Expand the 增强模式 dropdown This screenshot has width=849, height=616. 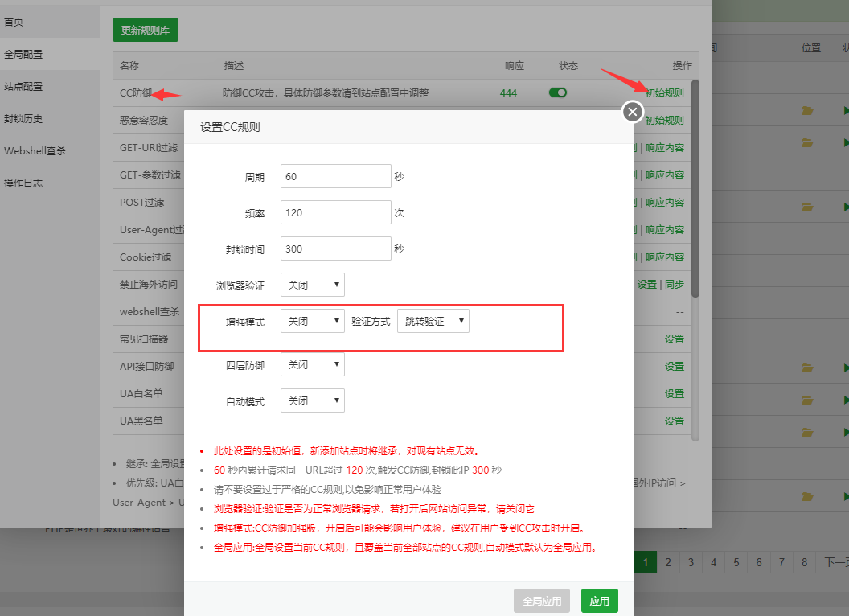(x=312, y=321)
